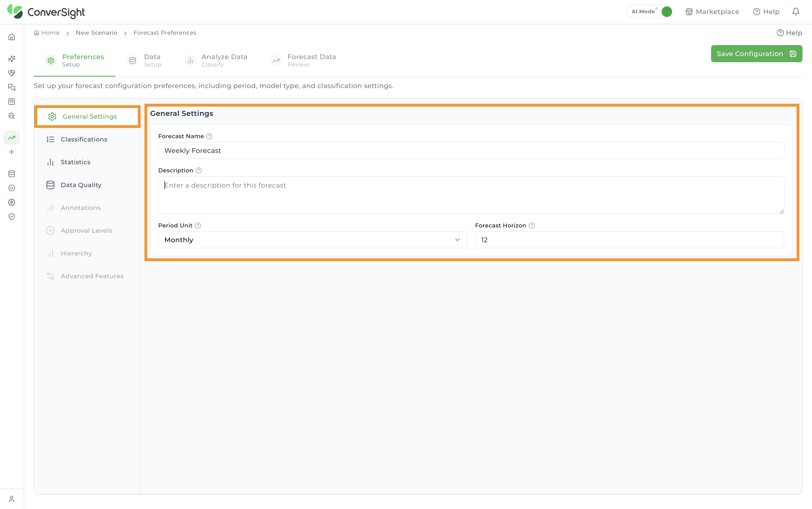Click the Period Unit help tooltip icon
The width and height of the screenshot is (812, 509).
coord(198,226)
